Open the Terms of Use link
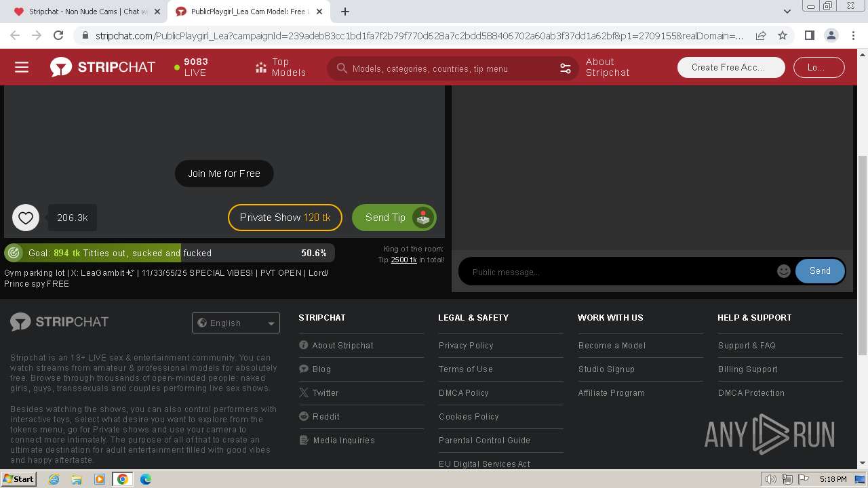This screenshot has width=868, height=488. click(x=466, y=369)
